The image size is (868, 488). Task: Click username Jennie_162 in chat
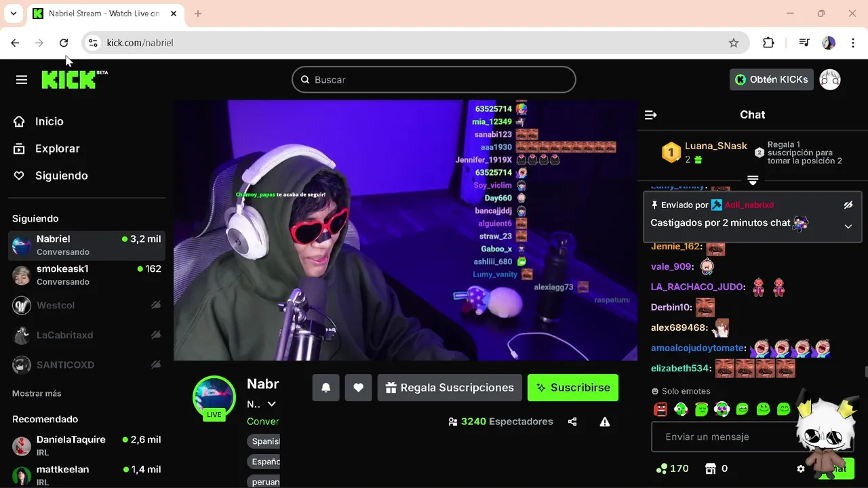tap(675, 247)
